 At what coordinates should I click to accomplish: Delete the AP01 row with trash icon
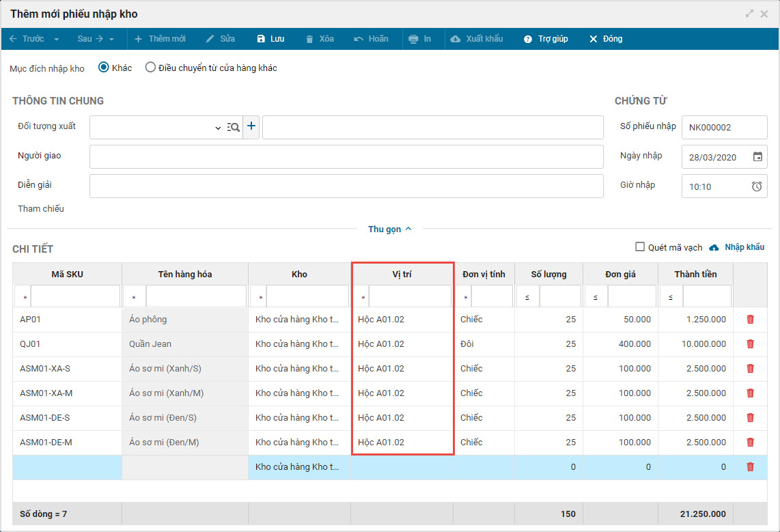point(750,320)
